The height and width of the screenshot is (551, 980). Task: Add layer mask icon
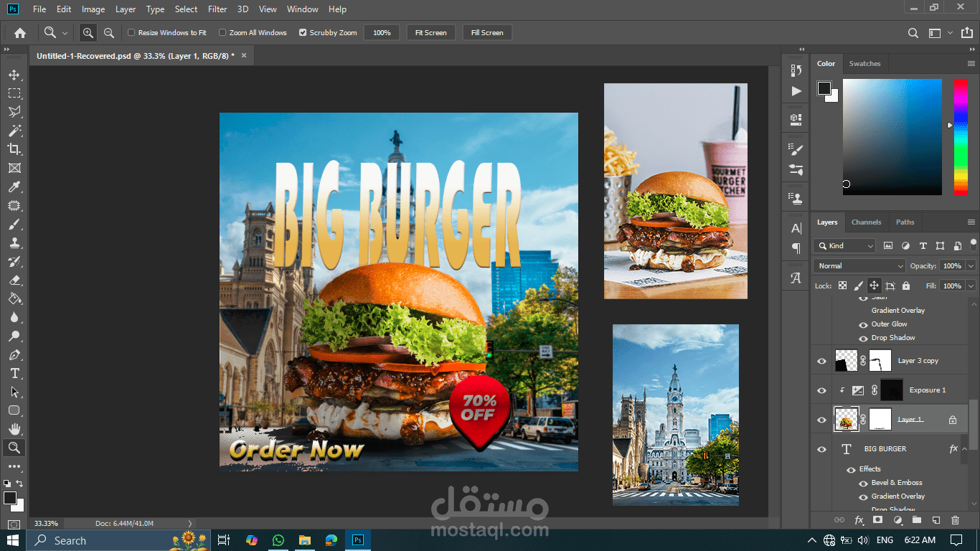tap(877, 519)
